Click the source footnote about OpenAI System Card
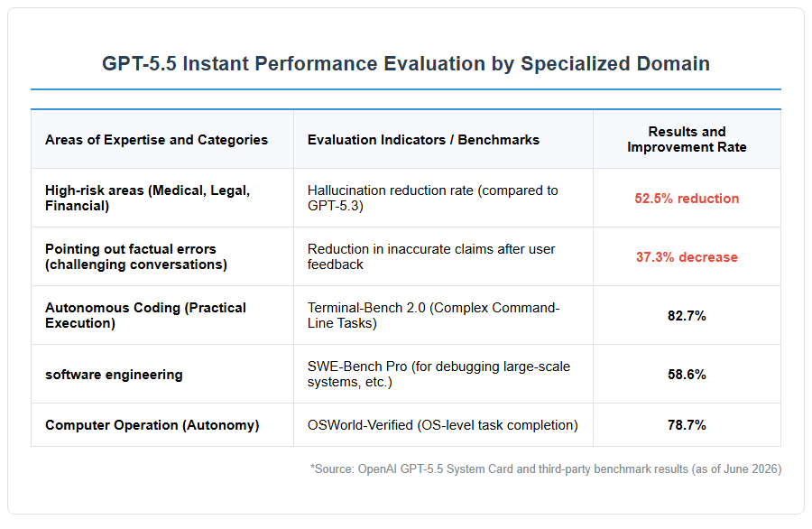This screenshot has width=812, height=529. pos(546,469)
